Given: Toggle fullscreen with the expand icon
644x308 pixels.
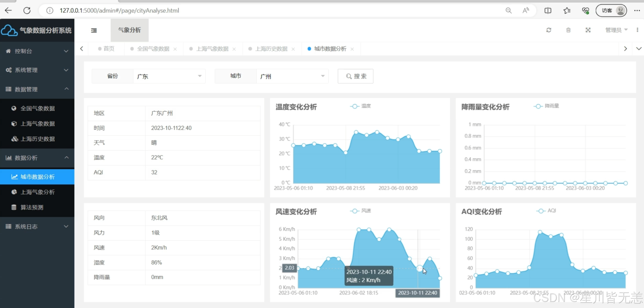Looking at the screenshot, I should 588,30.
